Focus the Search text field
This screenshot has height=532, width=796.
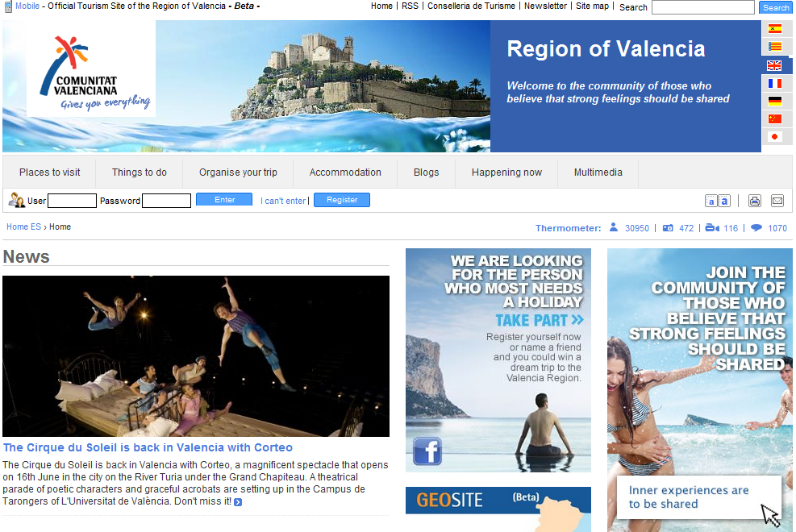[x=702, y=7]
